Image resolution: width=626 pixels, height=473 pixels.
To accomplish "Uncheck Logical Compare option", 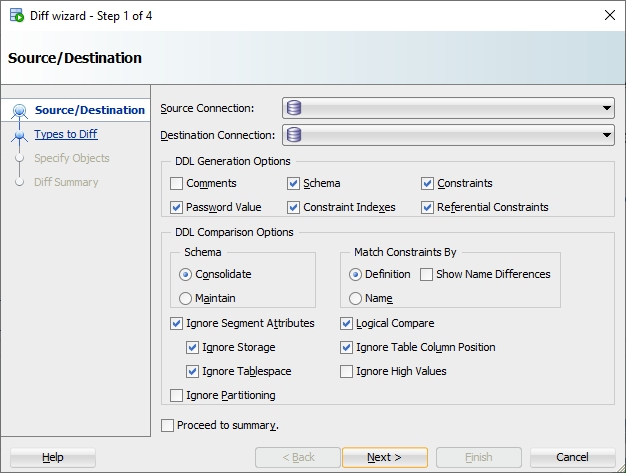I will pyautogui.click(x=346, y=323).
